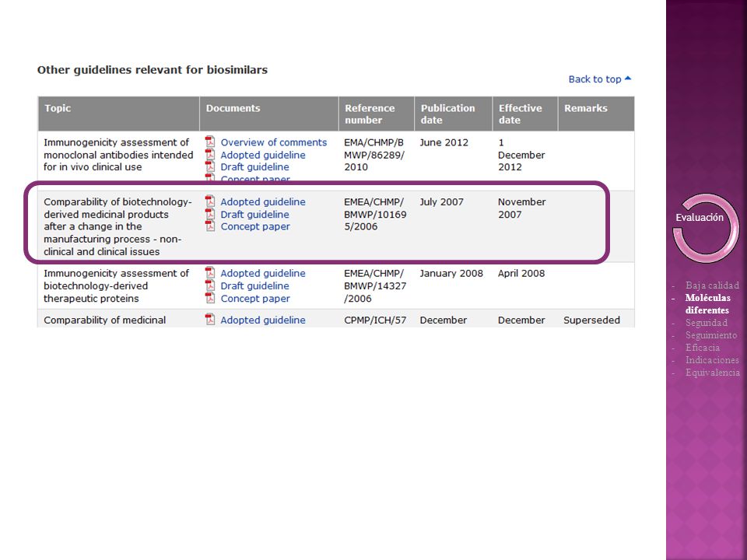Click the topic Immunogenicity assessment of monoclonal antibodies
This screenshot has height=560, width=747.
pyautogui.click(x=118, y=155)
